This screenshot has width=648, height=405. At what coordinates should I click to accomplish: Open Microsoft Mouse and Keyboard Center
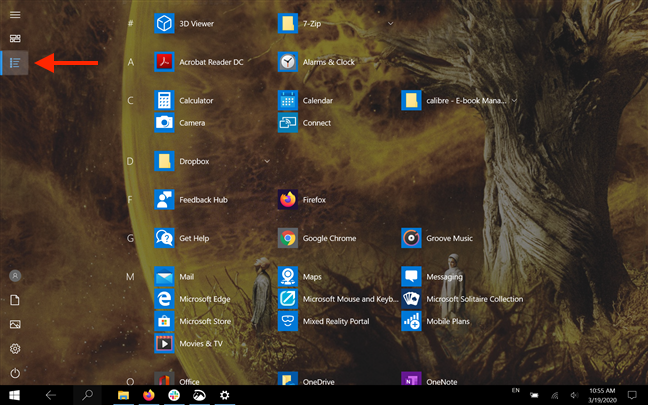pyautogui.click(x=338, y=299)
